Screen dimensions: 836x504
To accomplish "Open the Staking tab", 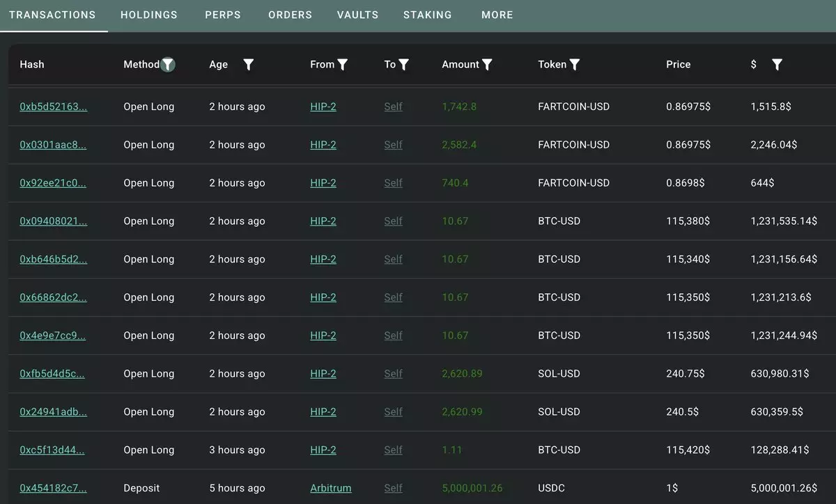I will pyautogui.click(x=428, y=15).
